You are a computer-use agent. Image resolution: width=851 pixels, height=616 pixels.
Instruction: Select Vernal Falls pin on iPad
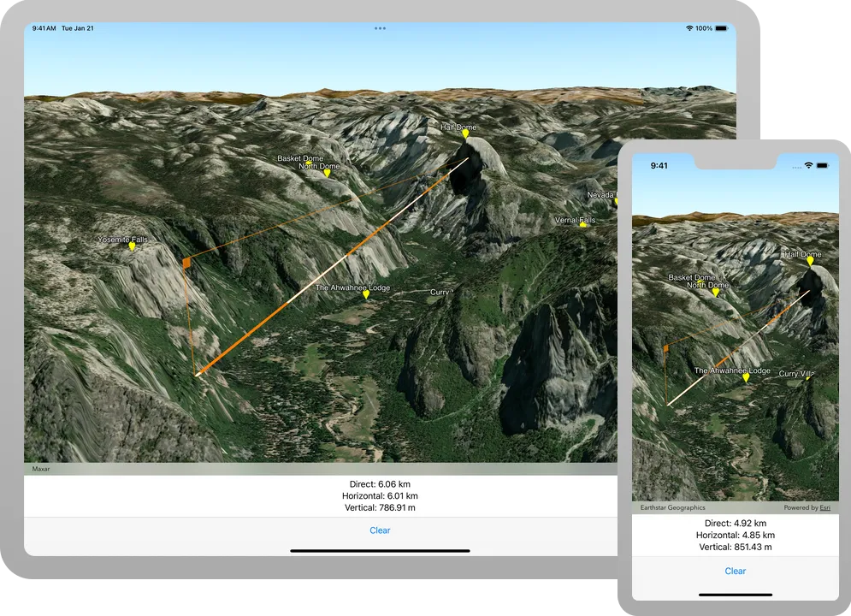coord(583,225)
